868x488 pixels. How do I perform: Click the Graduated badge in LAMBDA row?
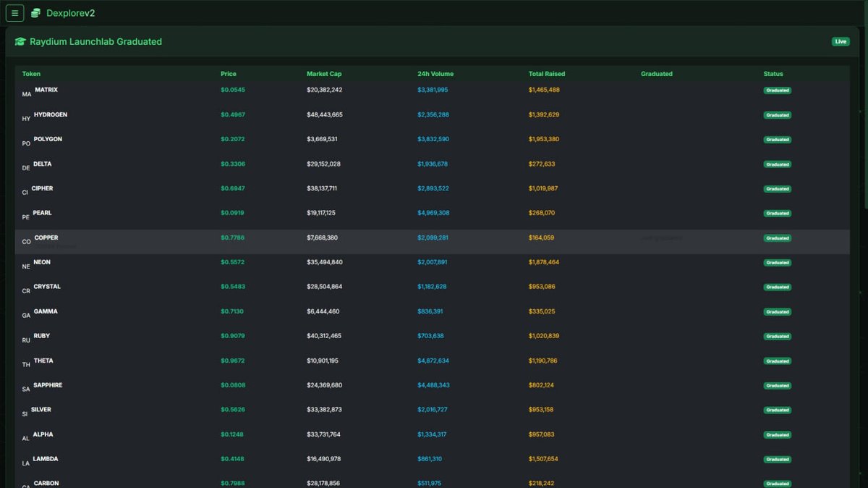point(778,460)
